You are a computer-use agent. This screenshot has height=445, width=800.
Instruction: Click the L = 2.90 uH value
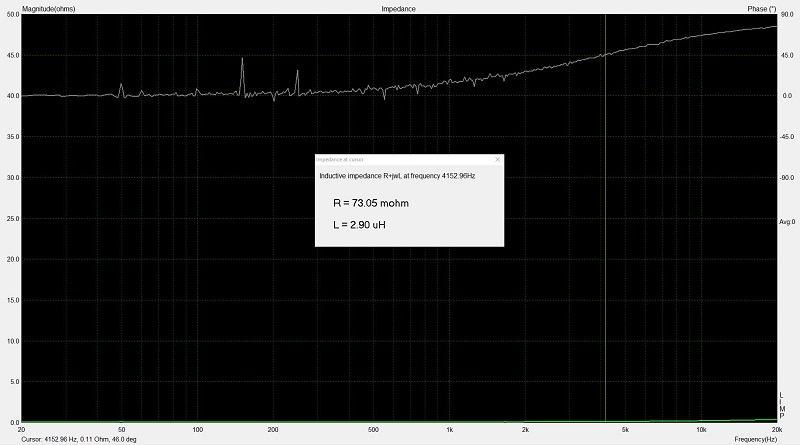coord(359,225)
